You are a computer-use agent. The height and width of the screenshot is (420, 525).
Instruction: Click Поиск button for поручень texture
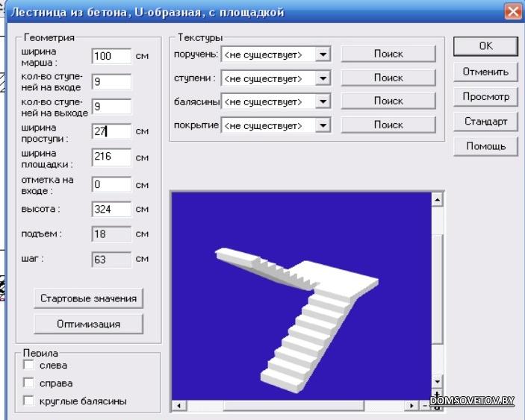tap(388, 54)
